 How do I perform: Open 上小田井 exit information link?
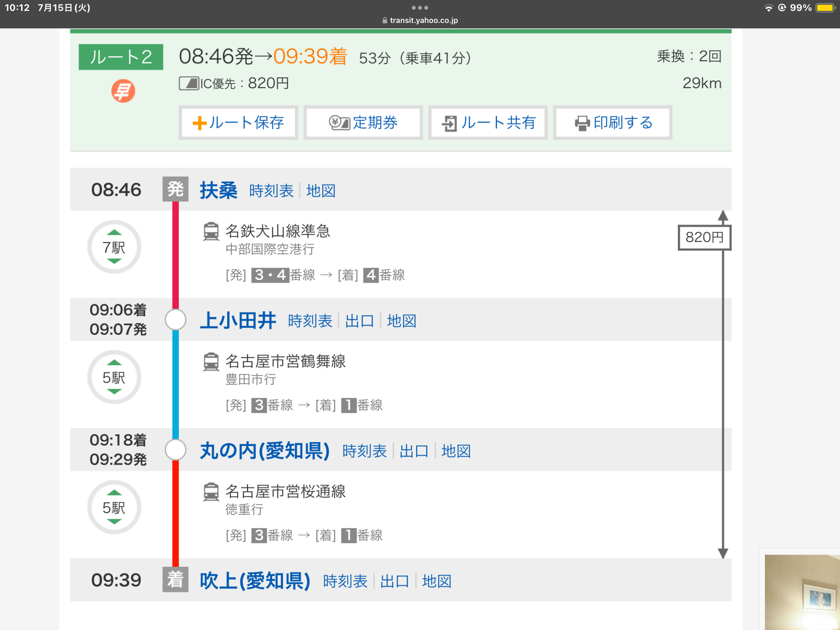359,321
